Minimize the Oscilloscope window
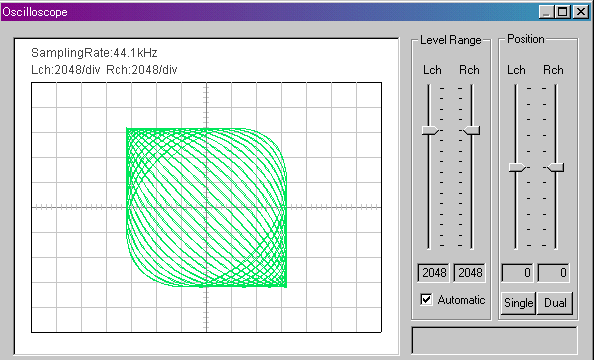Screen dimensions: 594x360 [x=546, y=12]
